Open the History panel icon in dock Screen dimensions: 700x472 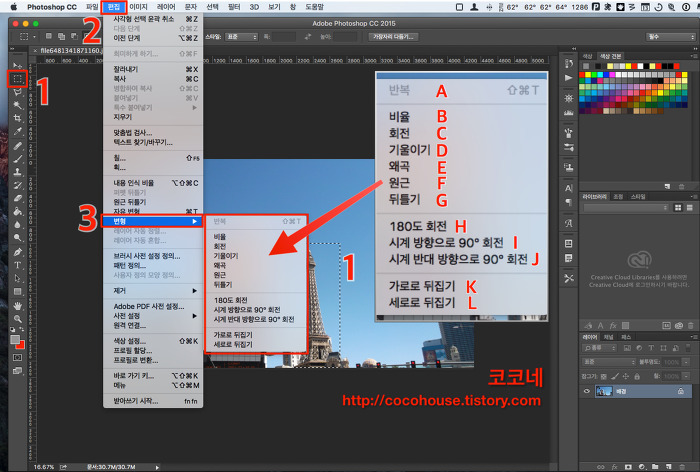click(568, 64)
